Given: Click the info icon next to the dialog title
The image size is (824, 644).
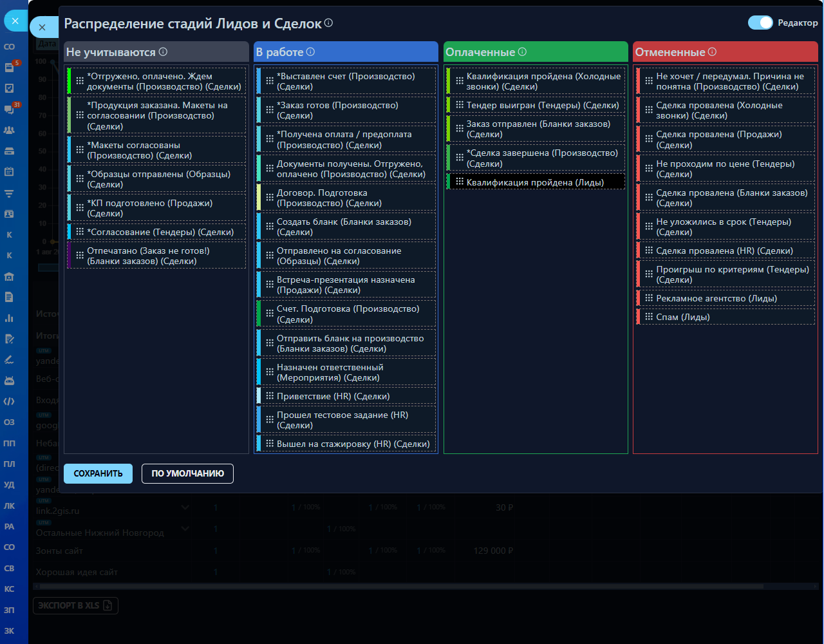Looking at the screenshot, I should 328,23.
